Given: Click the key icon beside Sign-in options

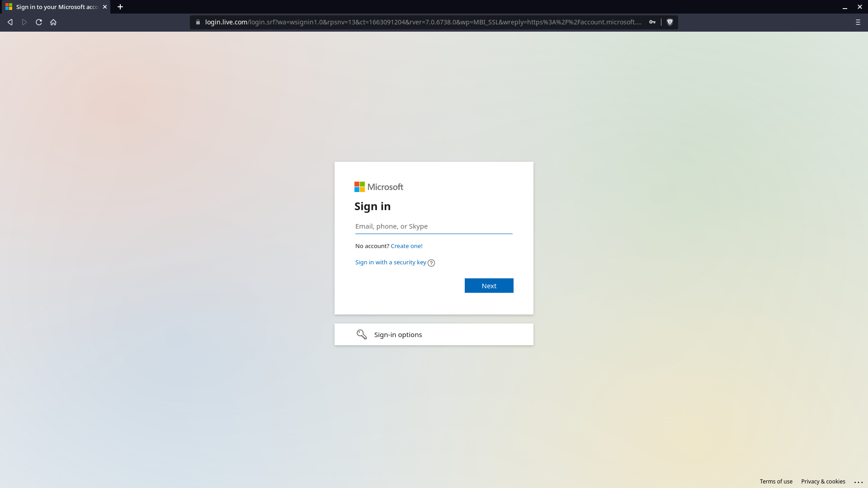Looking at the screenshot, I should tap(362, 334).
